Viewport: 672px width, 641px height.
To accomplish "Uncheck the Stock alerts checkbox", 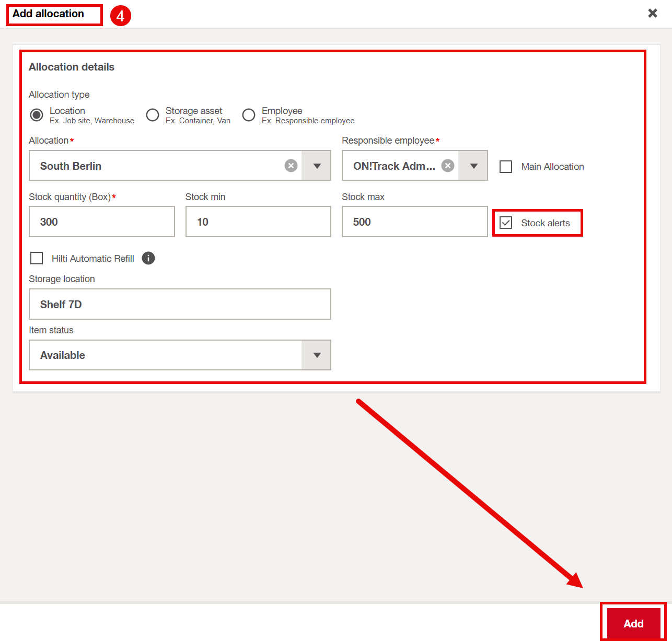I will pos(506,223).
